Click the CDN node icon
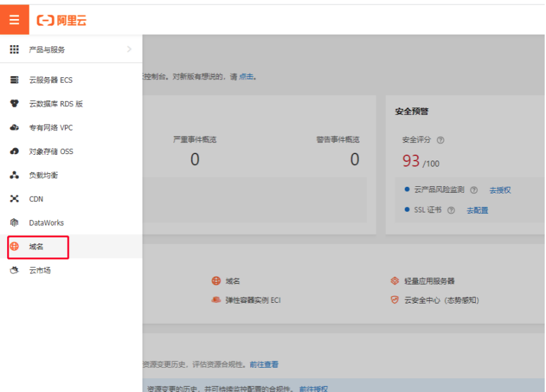Screen dimensions: 546x392 pyautogui.click(x=14, y=199)
